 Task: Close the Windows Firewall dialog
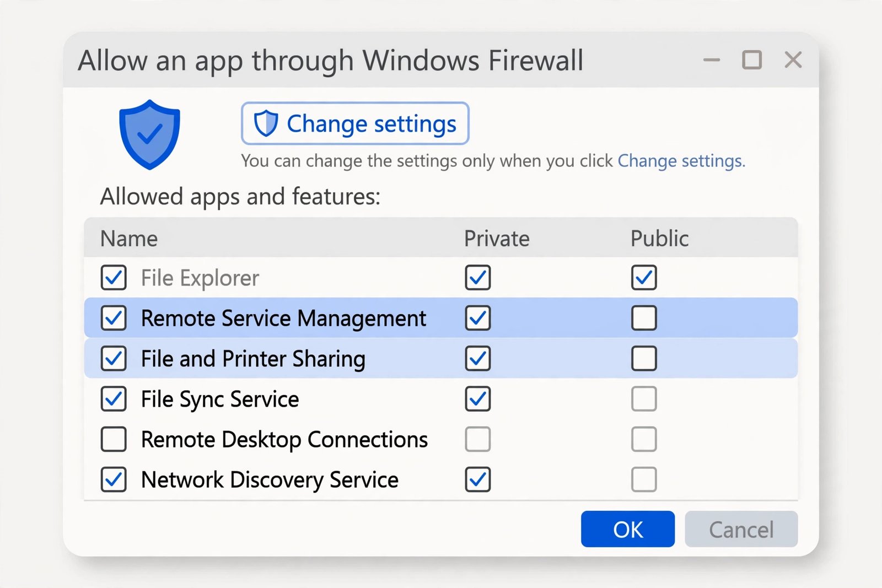pyautogui.click(x=793, y=60)
